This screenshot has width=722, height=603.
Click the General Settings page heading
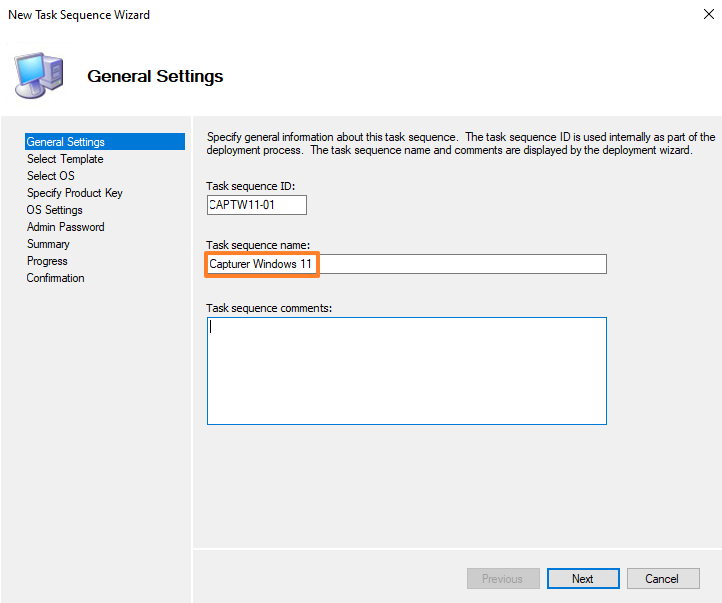pyautogui.click(x=155, y=76)
